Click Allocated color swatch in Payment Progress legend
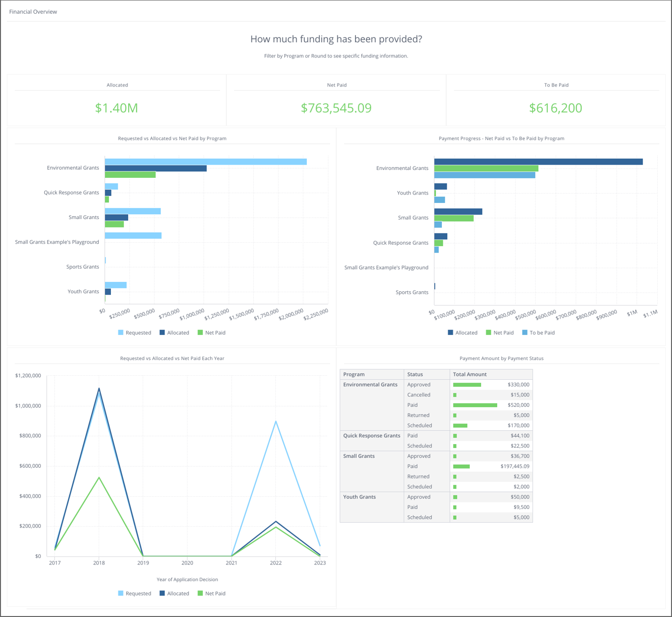Screen dimensions: 672x617 pyautogui.click(x=451, y=333)
